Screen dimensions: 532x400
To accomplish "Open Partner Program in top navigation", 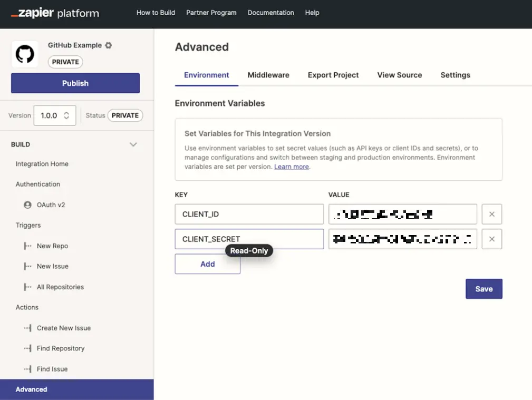I will tap(211, 13).
